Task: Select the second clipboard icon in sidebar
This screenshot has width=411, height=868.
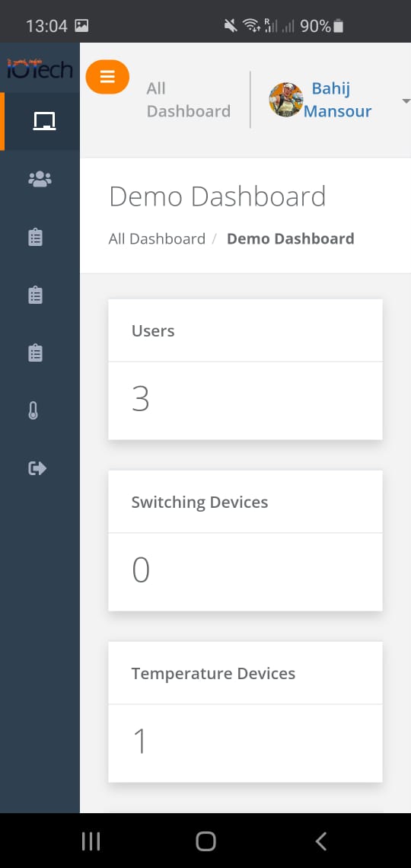Action: click(x=36, y=295)
